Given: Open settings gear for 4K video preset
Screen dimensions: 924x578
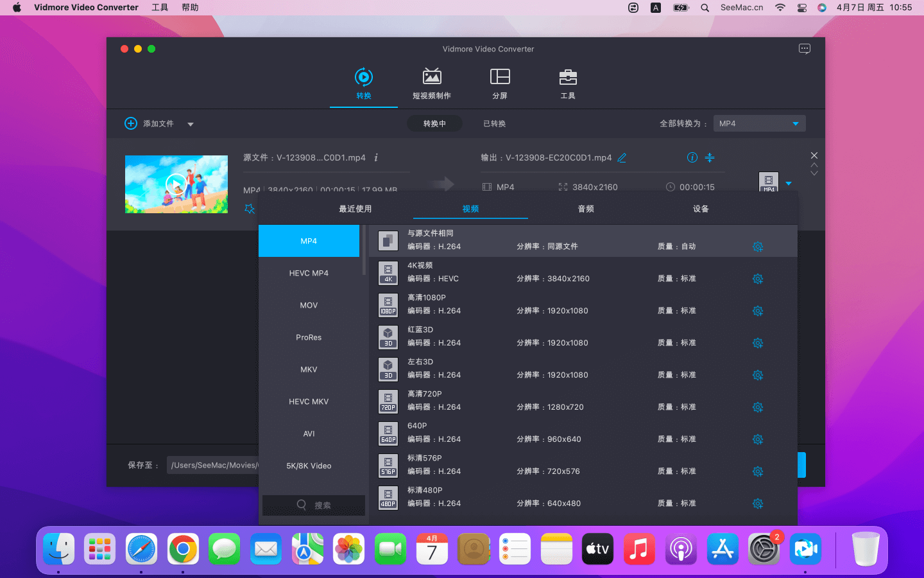Looking at the screenshot, I should point(757,279).
